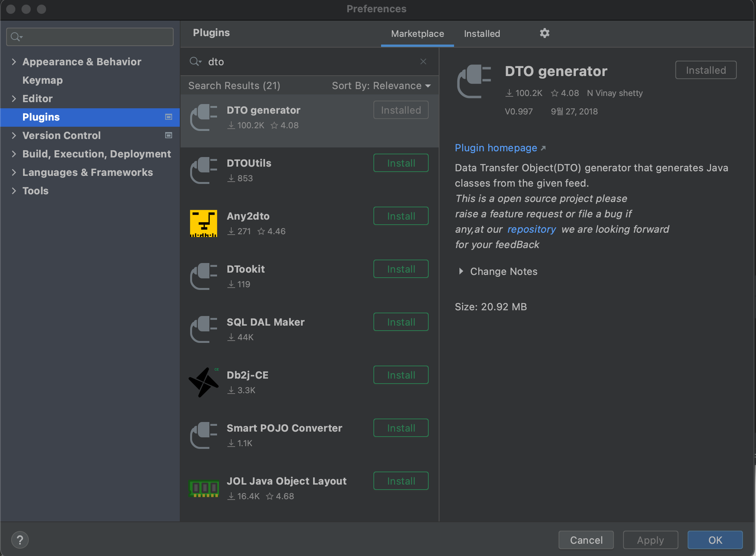Image resolution: width=756 pixels, height=556 pixels.
Task: Click the plugin search magnifier icon
Action: 195,61
